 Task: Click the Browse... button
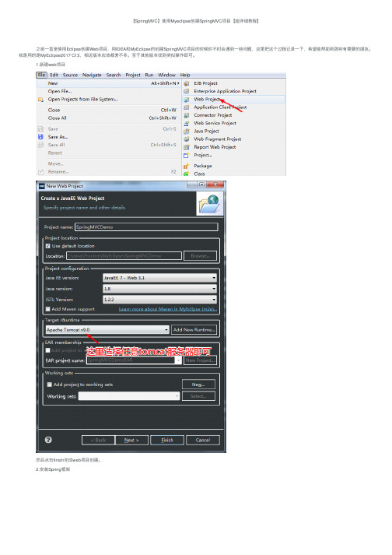(200, 255)
